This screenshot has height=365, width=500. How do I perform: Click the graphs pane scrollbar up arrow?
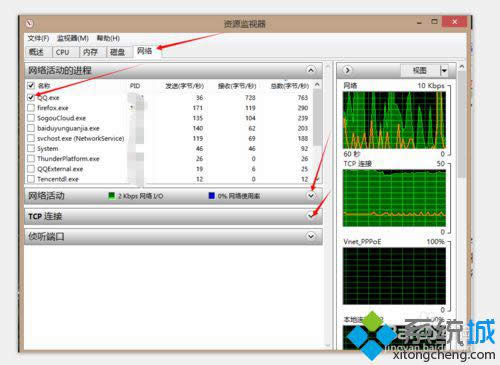pyautogui.click(x=462, y=67)
